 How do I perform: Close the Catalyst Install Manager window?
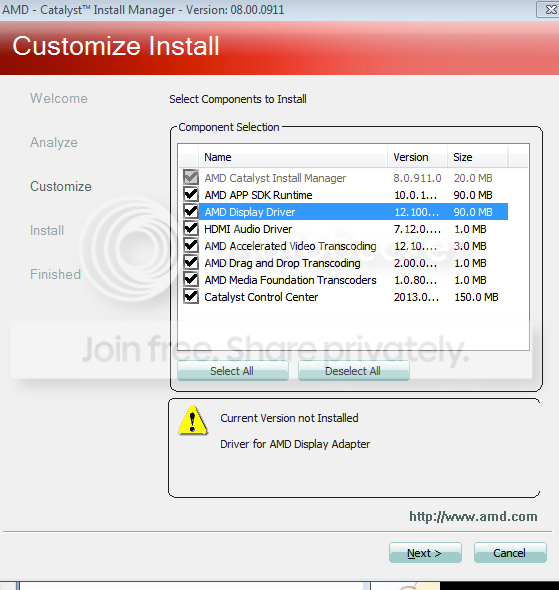pos(548,9)
